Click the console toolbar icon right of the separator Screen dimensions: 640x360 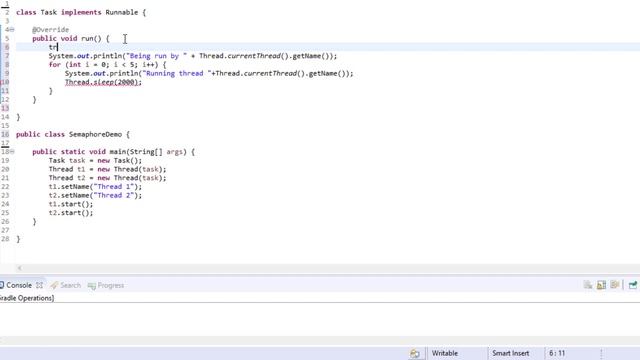click(633, 285)
